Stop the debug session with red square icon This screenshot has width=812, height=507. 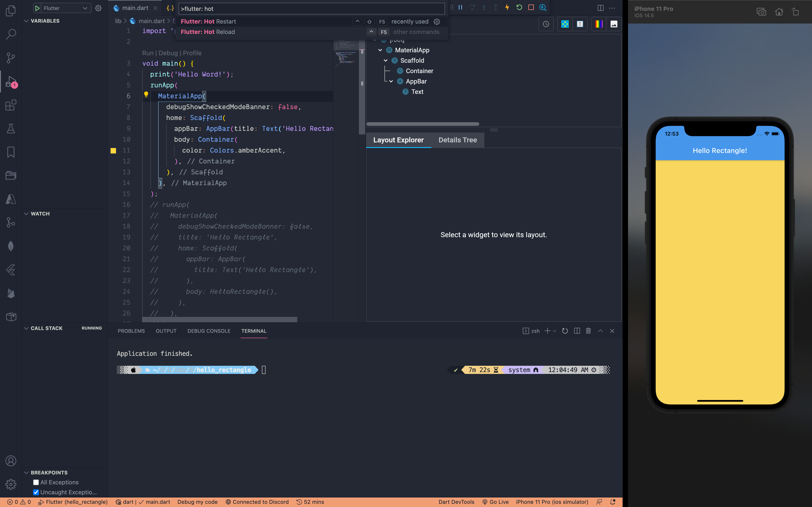pyautogui.click(x=531, y=7)
